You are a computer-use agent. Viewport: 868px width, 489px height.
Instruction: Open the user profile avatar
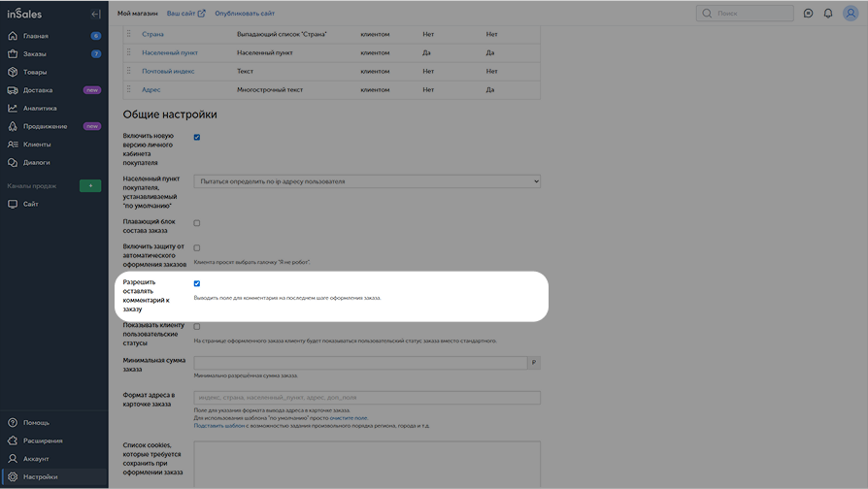pyautogui.click(x=850, y=14)
